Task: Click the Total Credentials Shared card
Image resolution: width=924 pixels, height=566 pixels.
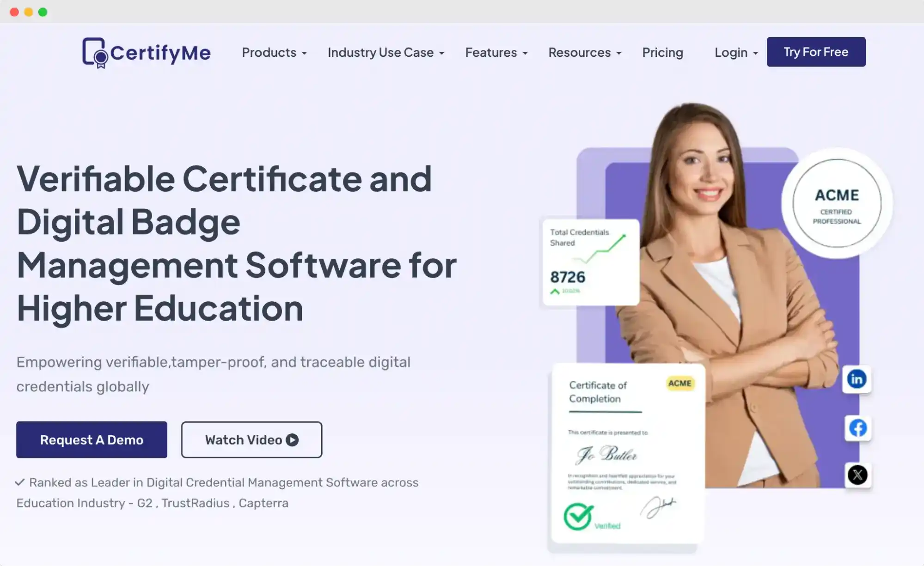Action: 591,262
